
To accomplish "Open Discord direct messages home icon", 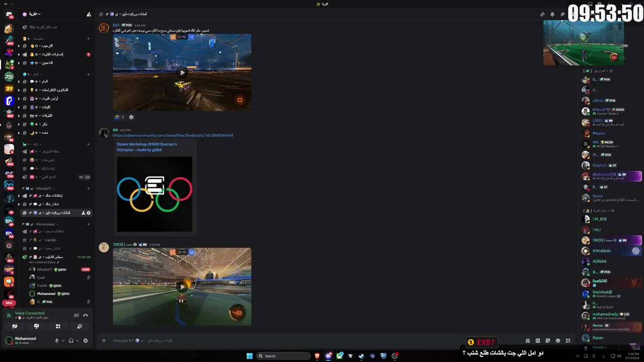I will [x=9, y=15].
